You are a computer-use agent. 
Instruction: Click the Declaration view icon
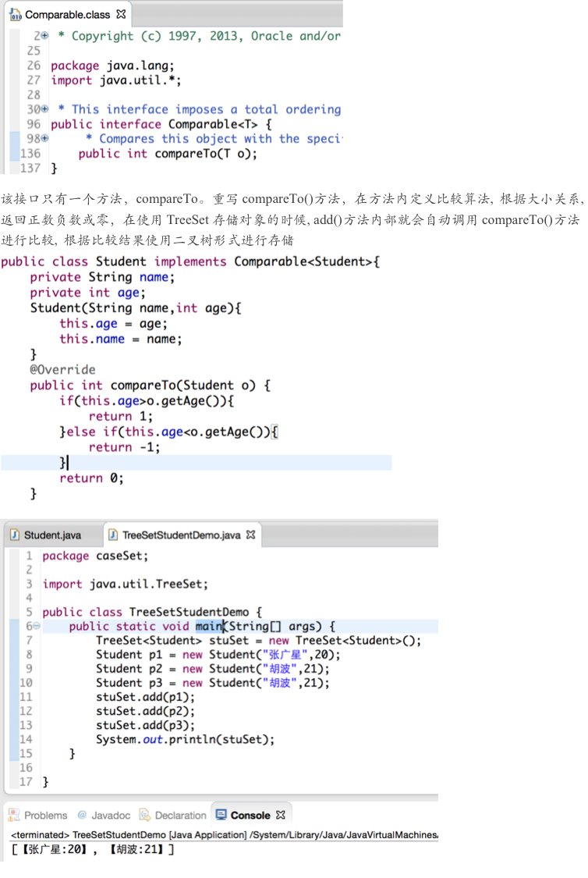[145, 815]
